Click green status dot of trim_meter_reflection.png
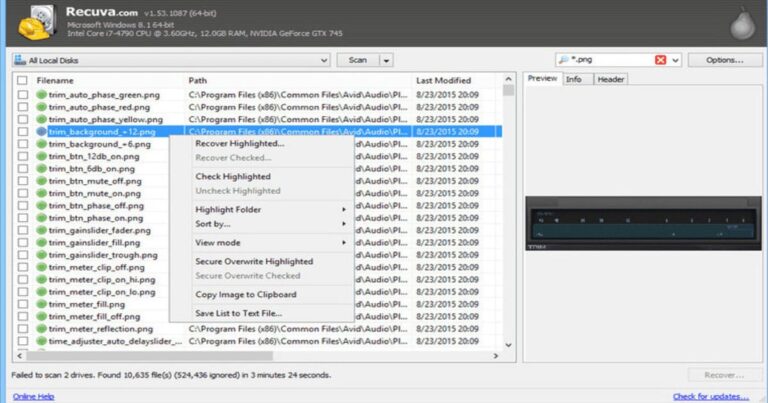This screenshot has height=403, width=768. tap(42, 329)
